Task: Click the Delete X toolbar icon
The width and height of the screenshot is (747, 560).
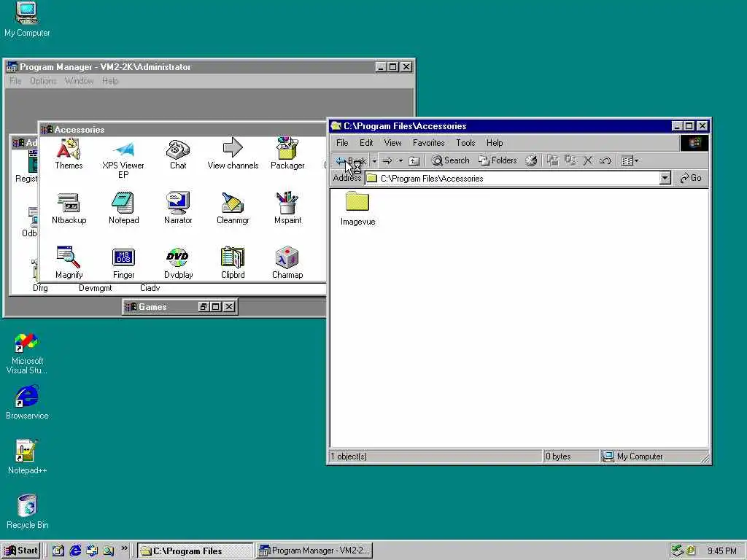Action: (588, 161)
